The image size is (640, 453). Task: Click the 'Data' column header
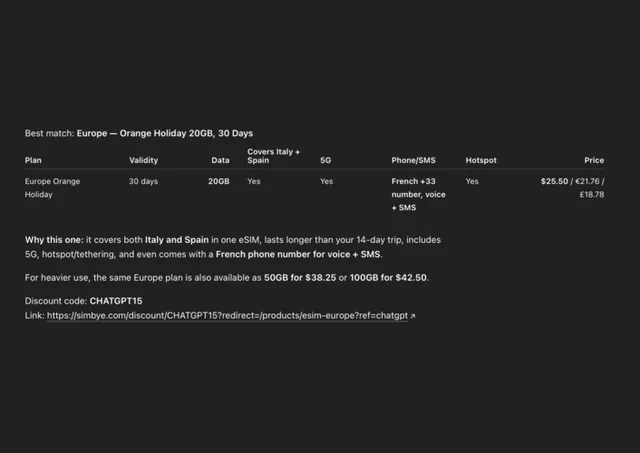[x=220, y=160]
